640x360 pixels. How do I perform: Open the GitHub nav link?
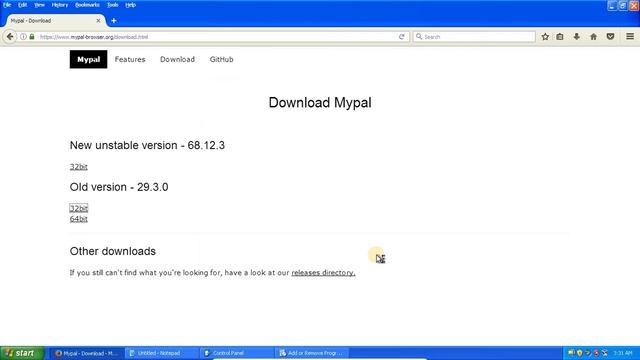click(x=222, y=59)
